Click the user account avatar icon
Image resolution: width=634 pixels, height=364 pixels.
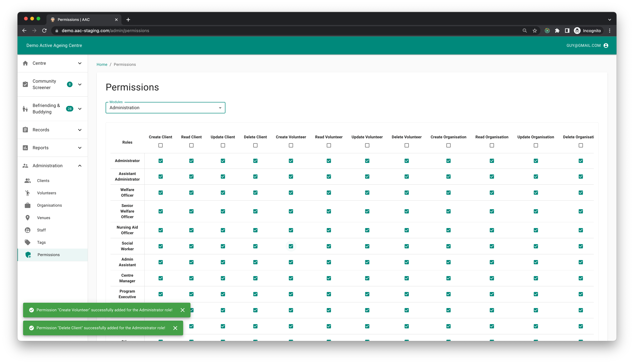click(x=606, y=46)
